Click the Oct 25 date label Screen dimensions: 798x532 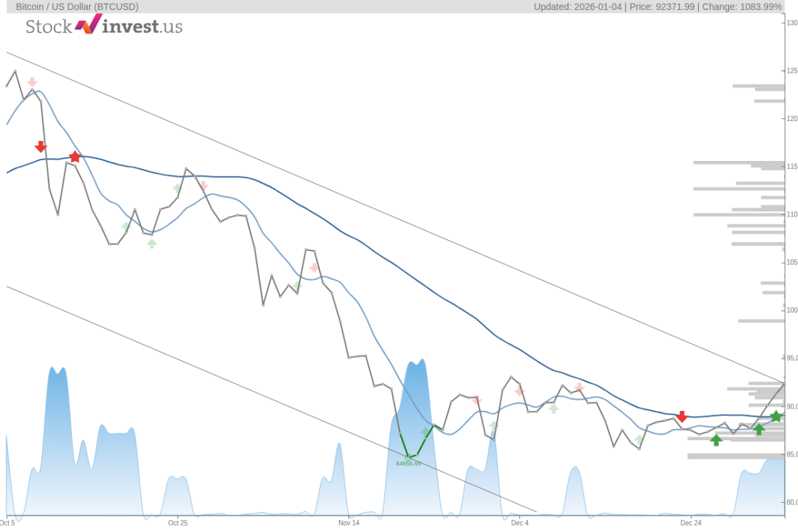click(177, 523)
